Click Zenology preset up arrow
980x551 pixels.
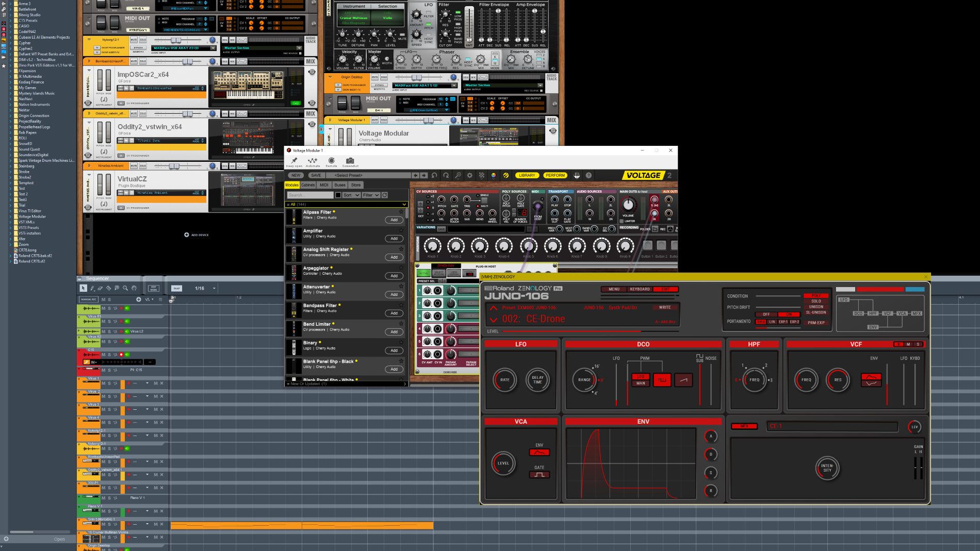tap(493, 308)
